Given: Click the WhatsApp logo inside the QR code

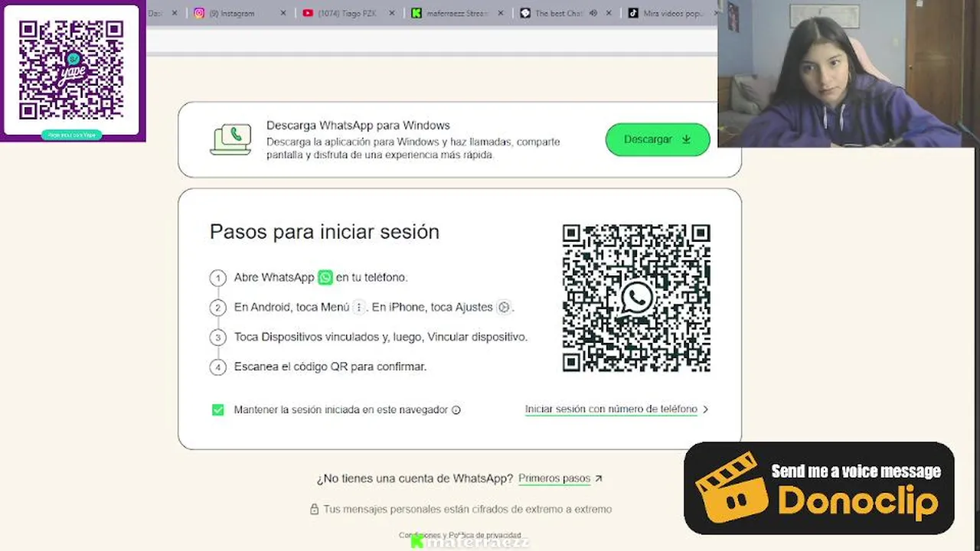Looking at the screenshot, I should (637, 298).
